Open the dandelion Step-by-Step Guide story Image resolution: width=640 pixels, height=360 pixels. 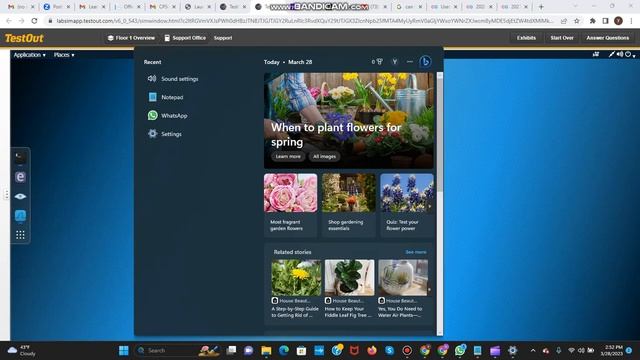click(x=296, y=289)
